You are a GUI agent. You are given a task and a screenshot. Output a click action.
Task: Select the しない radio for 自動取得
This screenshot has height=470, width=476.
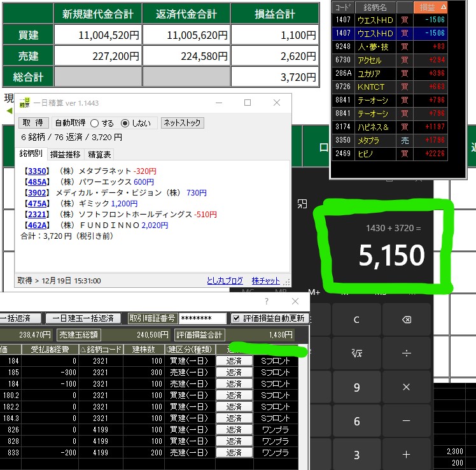(x=125, y=123)
